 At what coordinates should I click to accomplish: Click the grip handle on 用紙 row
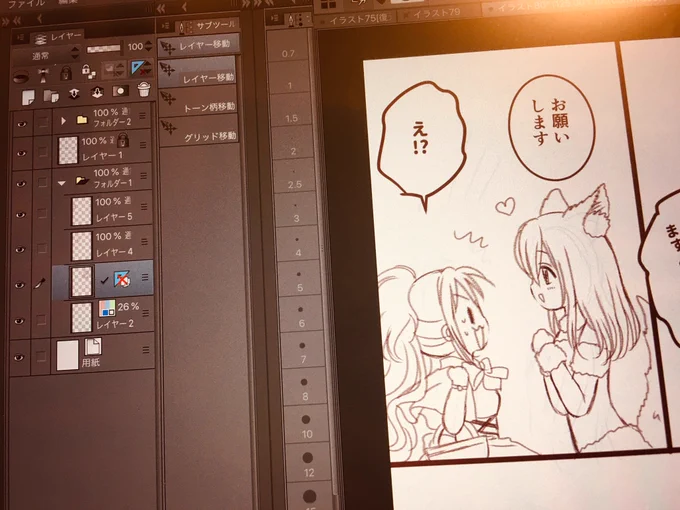[x=146, y=350]
